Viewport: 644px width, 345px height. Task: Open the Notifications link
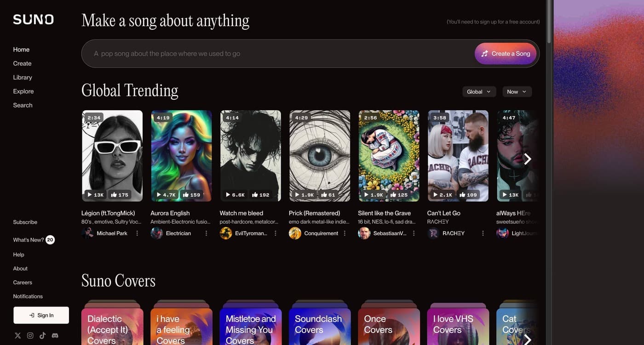28,296
